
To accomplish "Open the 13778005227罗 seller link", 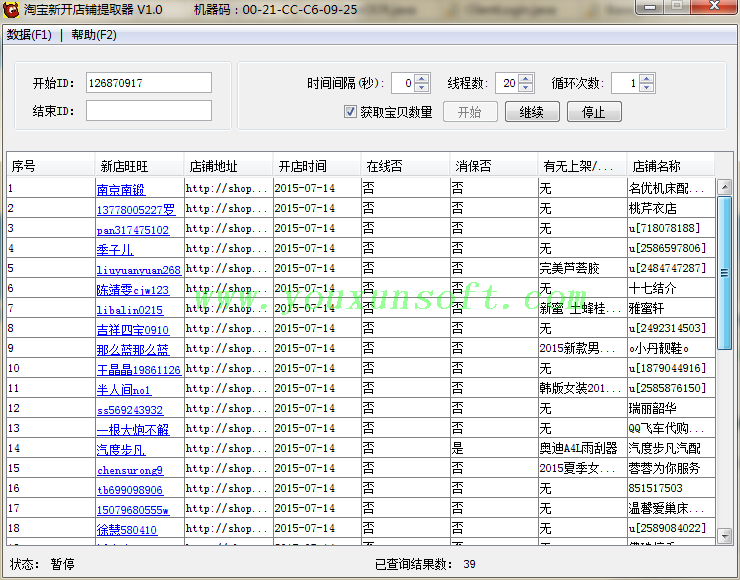I will point(136,210).
